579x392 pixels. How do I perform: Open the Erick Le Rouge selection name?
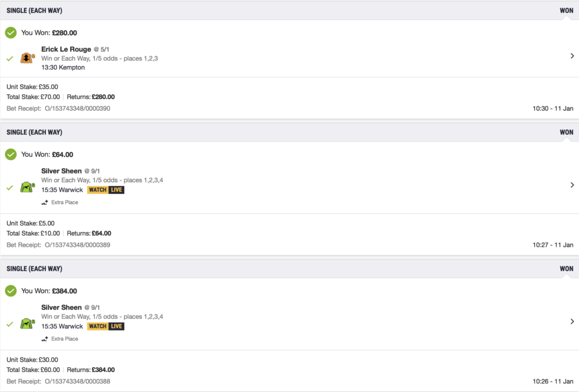(x=66, y=49)
